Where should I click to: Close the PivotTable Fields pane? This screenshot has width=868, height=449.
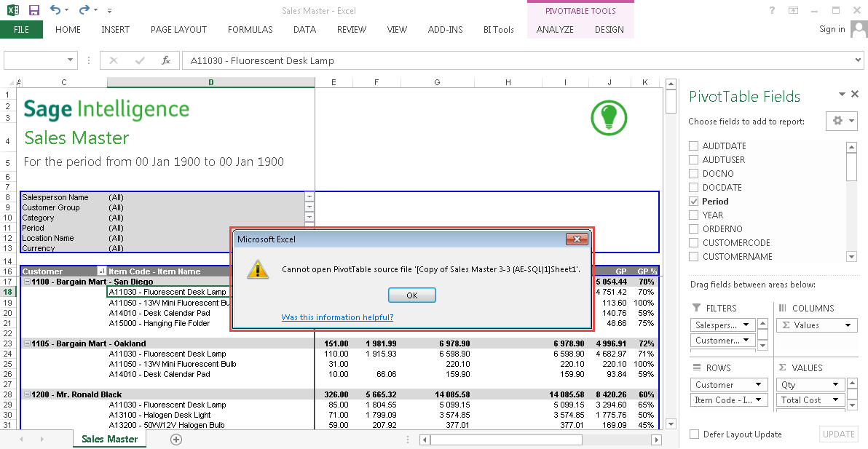coord(855,94)
